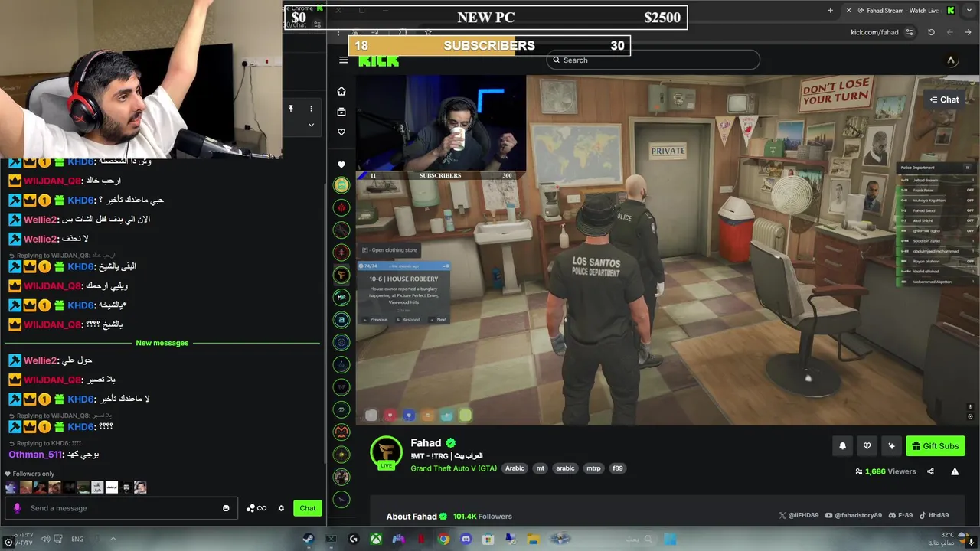This screenshot has height=551, width=980.
Task: Open the three-dot menu beside pin
Action: click(311, 109)
